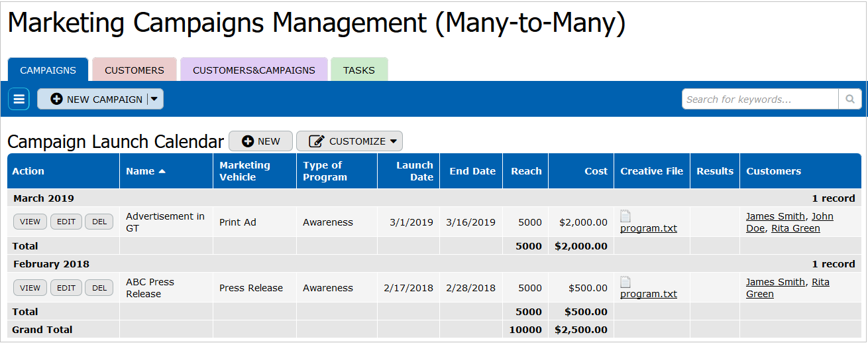Click the file icon in ABC Press Release row
Viewport: 868px width, 343px height.
click(x=625, y=282)
